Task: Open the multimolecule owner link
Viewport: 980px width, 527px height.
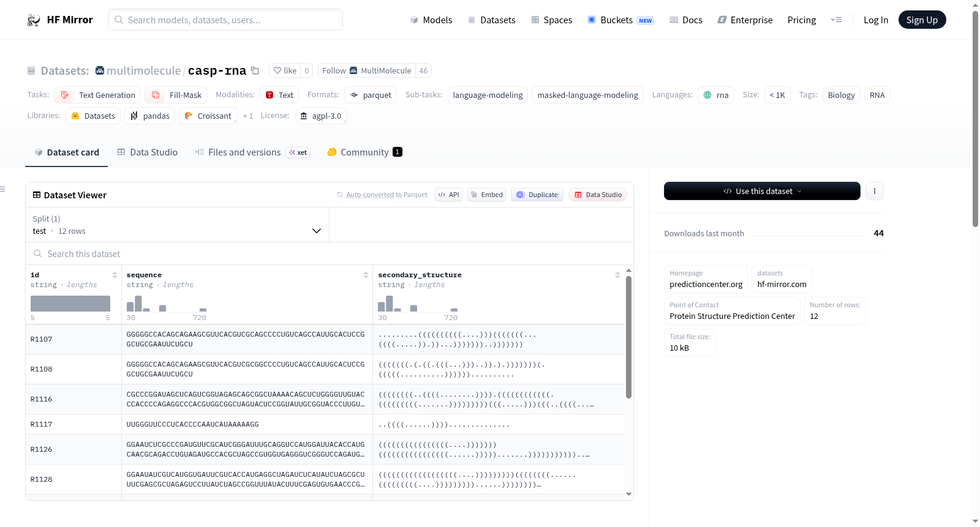Action: point(143,71)
